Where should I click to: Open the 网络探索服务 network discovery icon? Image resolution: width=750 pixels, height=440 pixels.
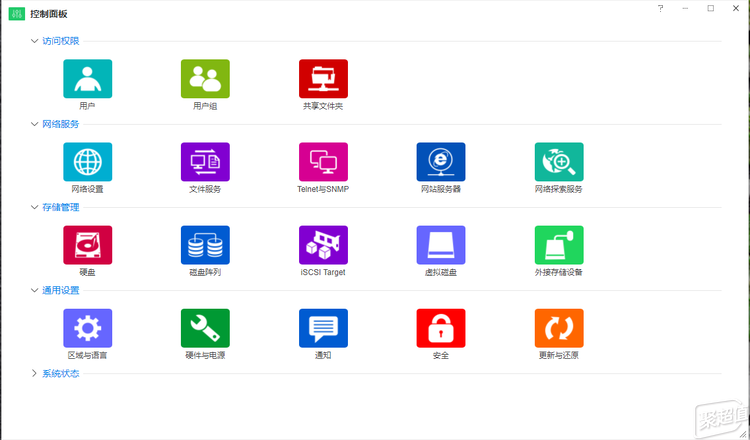click(559, 162)
